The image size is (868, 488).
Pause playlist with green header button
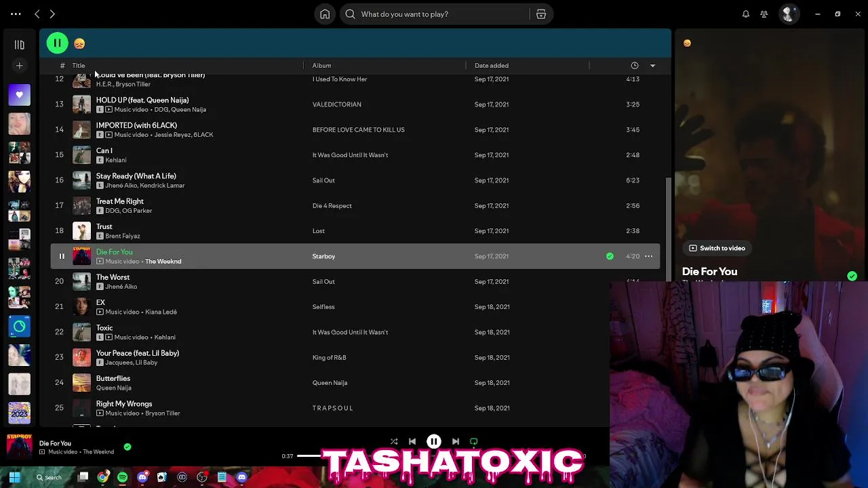click(58, 43)
